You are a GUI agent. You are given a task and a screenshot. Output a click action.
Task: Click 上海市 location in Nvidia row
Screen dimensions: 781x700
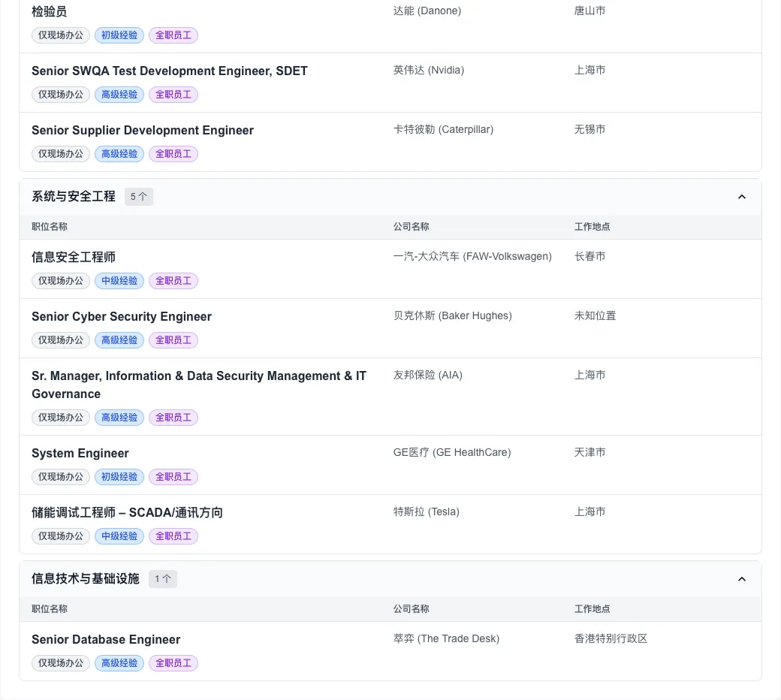pyautogui.click(x=590, y=70)
